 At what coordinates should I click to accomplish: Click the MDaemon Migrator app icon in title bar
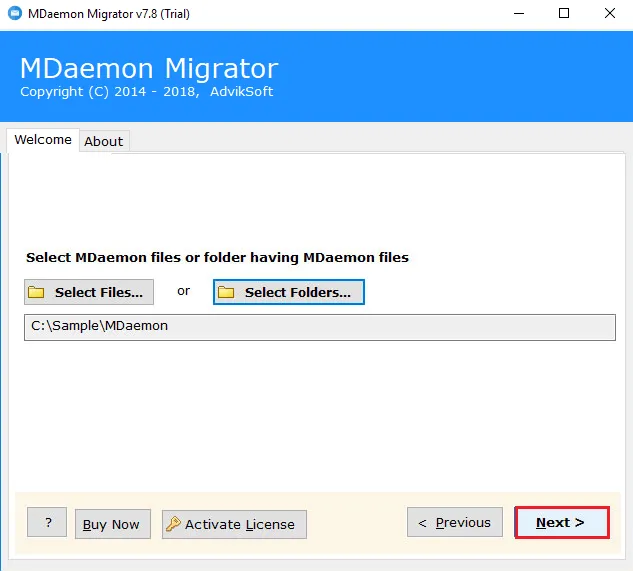pyautogui.click(x=15, y=13)
